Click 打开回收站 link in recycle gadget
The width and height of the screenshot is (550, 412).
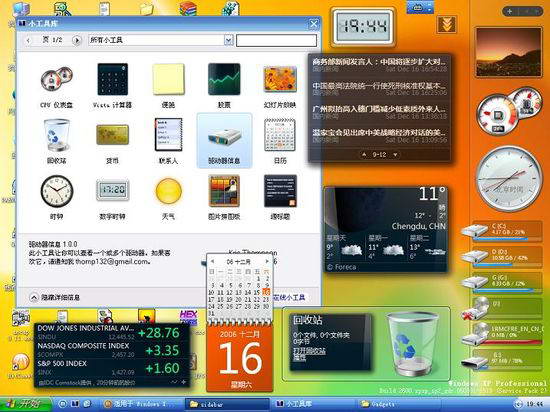point(310,351)
